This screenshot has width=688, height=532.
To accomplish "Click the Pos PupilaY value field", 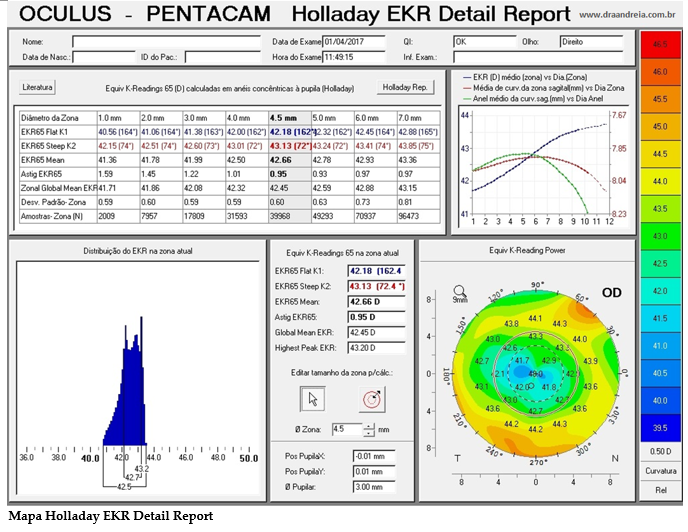I will click(x=374, y=471).
